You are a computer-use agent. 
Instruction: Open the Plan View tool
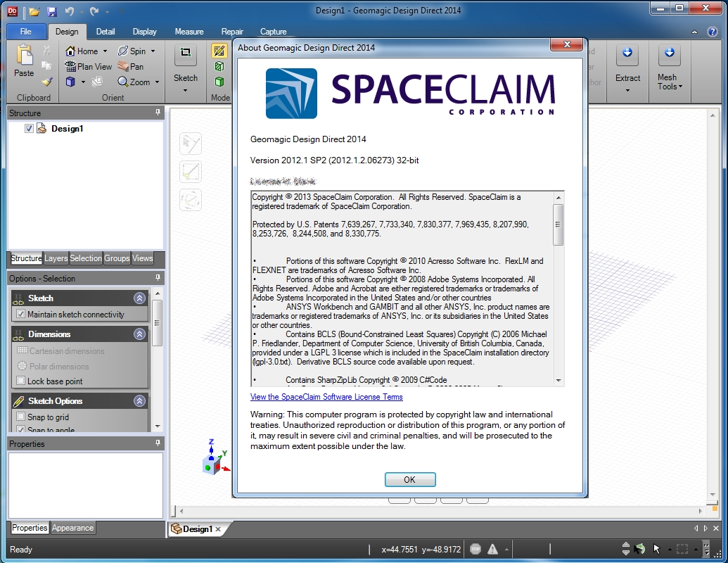pyautogui.click(x=88, y=66)
